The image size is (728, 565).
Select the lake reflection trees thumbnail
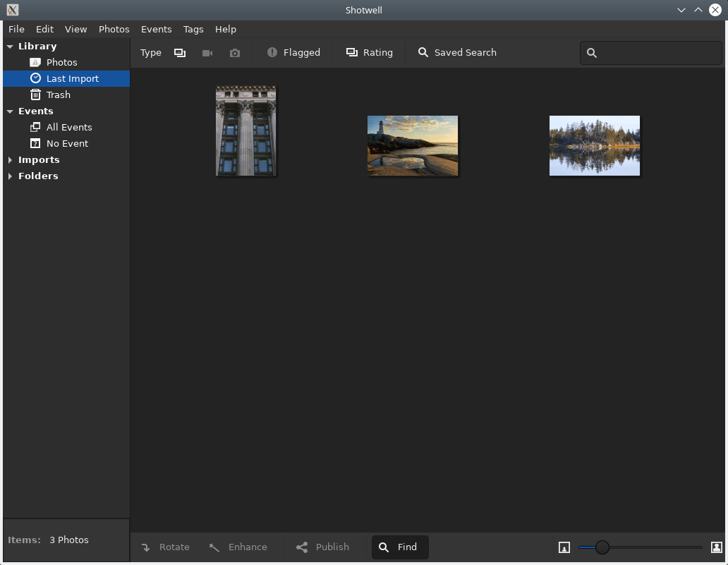point(594,146)
